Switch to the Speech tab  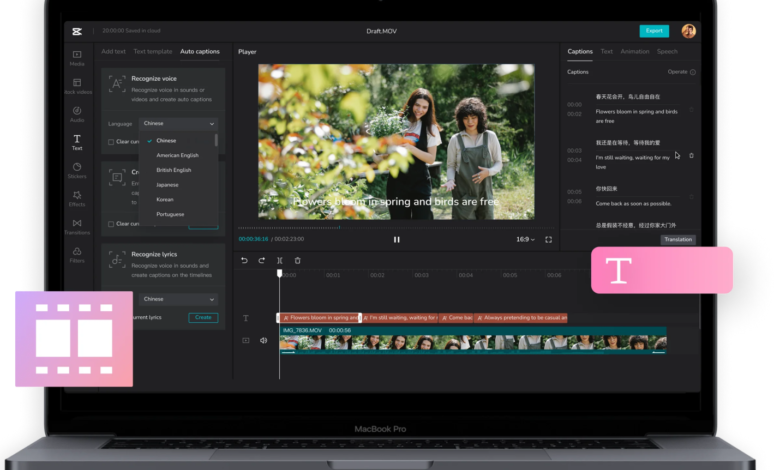(x=667, y=51)
